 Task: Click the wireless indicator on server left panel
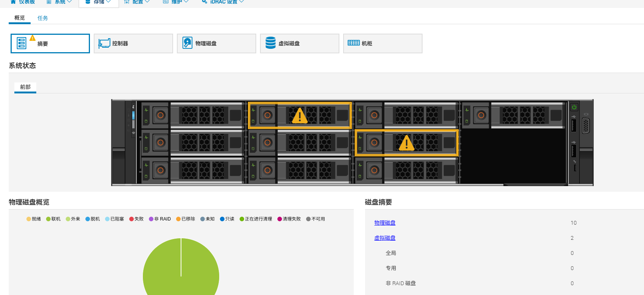coord(133,133)
